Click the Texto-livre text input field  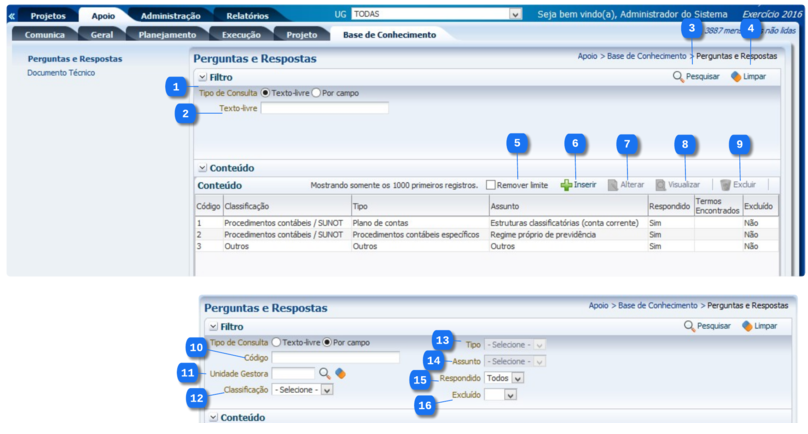point(324,108)
